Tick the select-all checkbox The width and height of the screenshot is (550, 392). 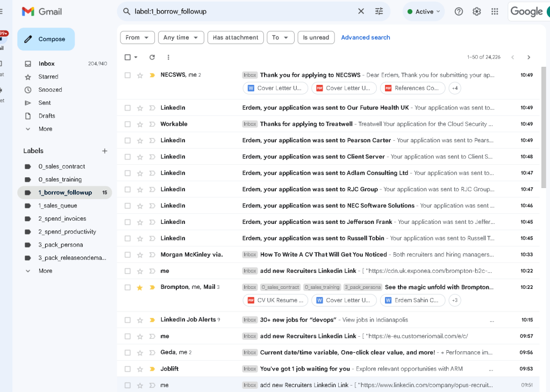pyautogui.click(x=127, y=57)
